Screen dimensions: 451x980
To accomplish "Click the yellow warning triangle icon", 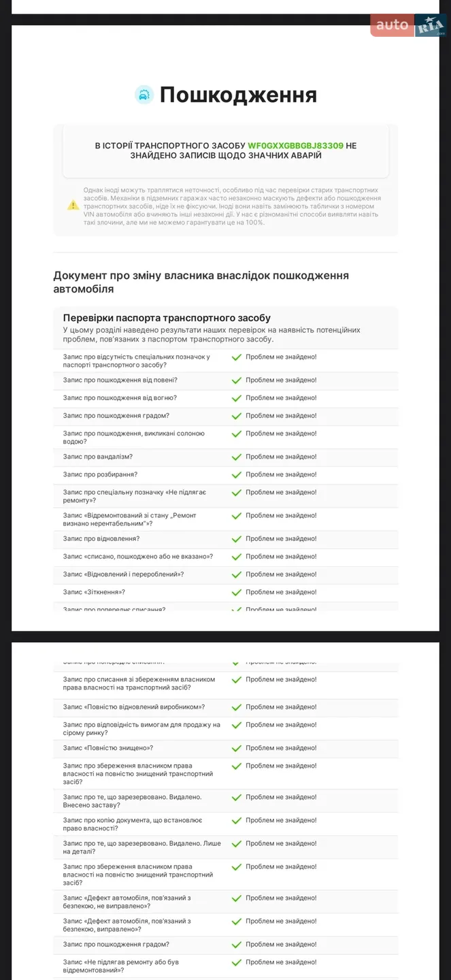I will (73, 205).
